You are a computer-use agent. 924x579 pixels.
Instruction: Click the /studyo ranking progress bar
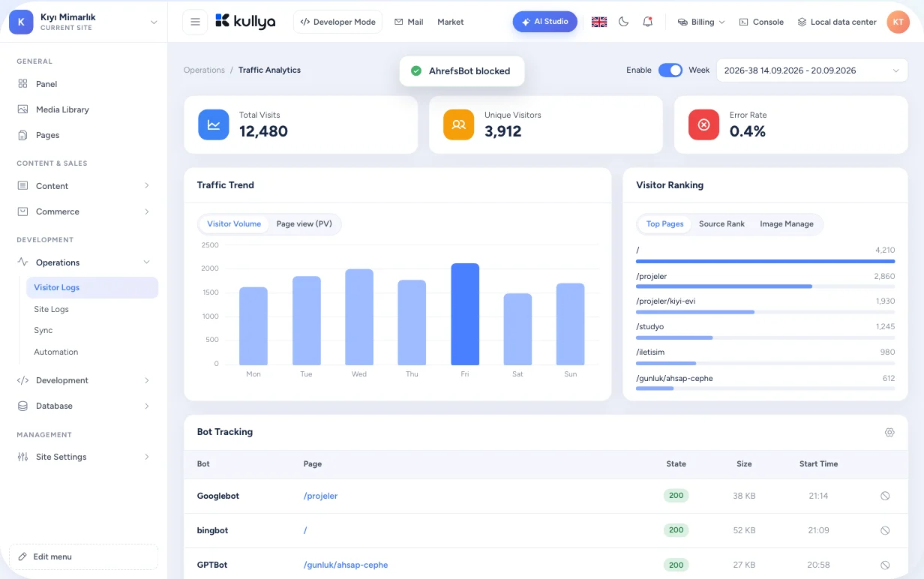pyautogui.click(x=765, y=337)
